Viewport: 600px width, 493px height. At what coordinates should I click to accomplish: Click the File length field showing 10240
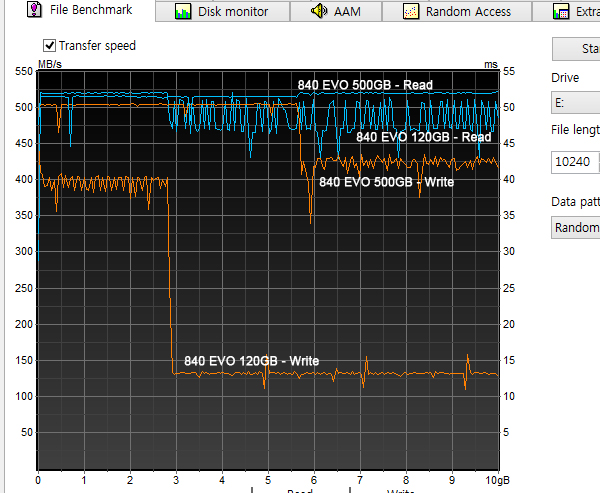click(x=575, y=162)
